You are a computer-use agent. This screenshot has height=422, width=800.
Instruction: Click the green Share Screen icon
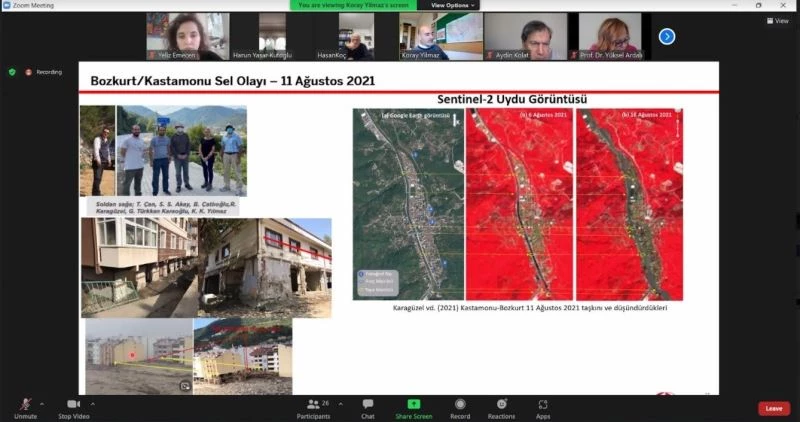(413, 407)
